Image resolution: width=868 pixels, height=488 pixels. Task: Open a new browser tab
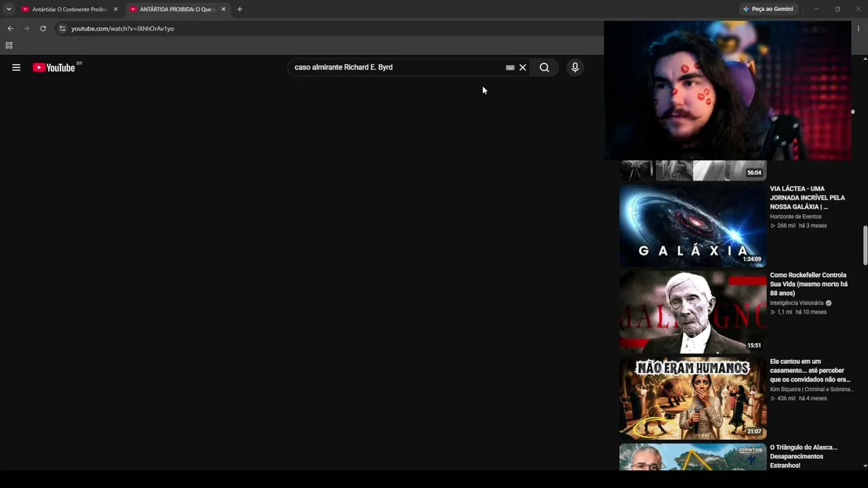239,9
